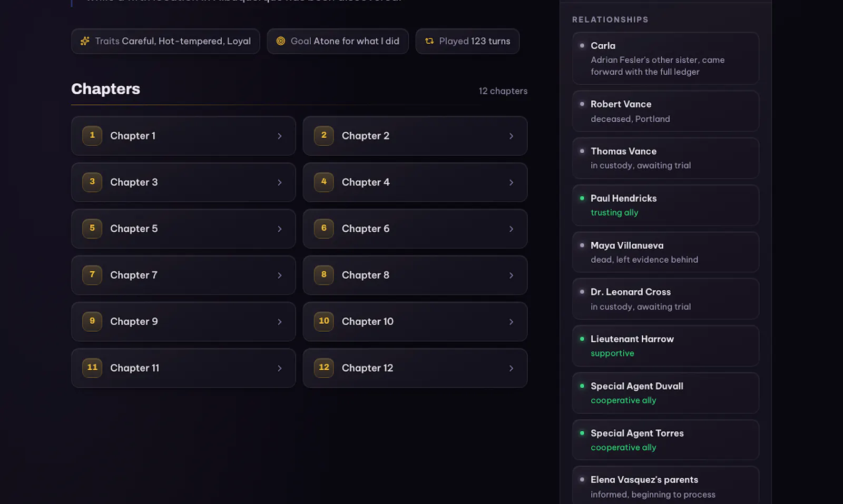Click the number 8 chapter badge
Image resolution: width=843 pixels, height=504 pixels.
[x=324, y=274]
